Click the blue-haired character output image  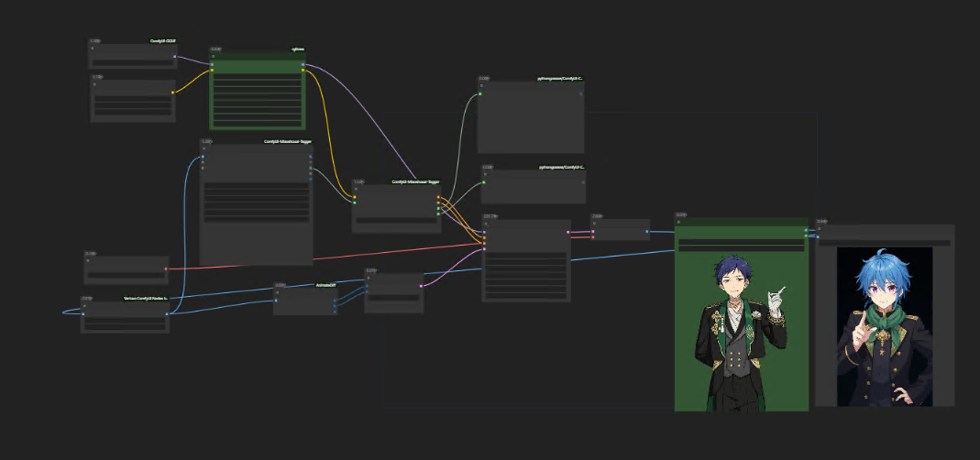(x=884, y=326)
